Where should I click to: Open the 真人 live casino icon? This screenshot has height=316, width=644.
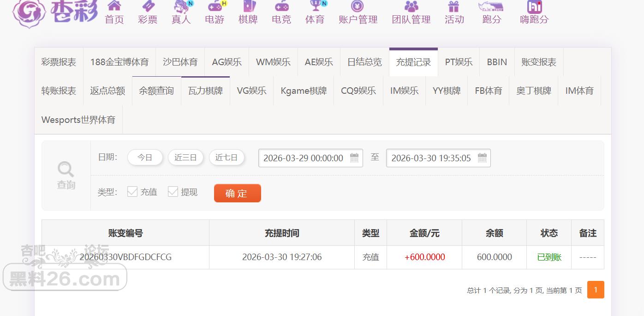coord(180,12)
